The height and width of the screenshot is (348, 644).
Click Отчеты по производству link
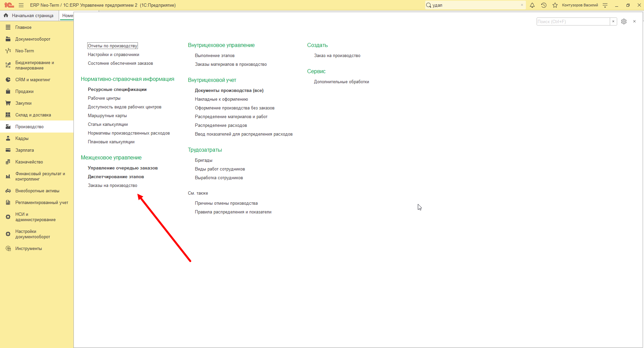112,46
